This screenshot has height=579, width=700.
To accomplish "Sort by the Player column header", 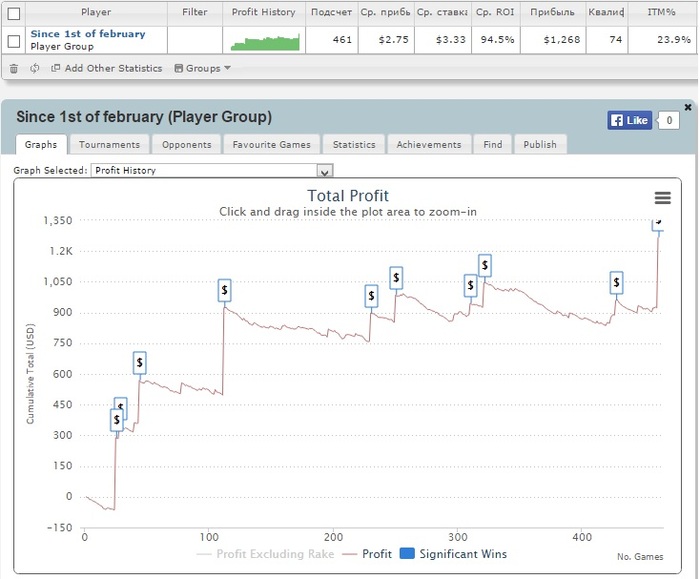I will [96, 12].
